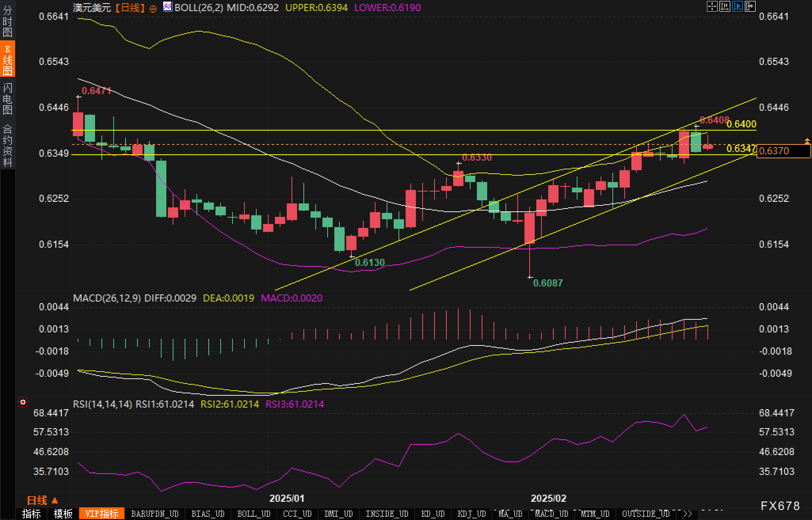The image size is (812, 520).
Task: Open 合约资料 in left sidebar
Action: [8, 145]
